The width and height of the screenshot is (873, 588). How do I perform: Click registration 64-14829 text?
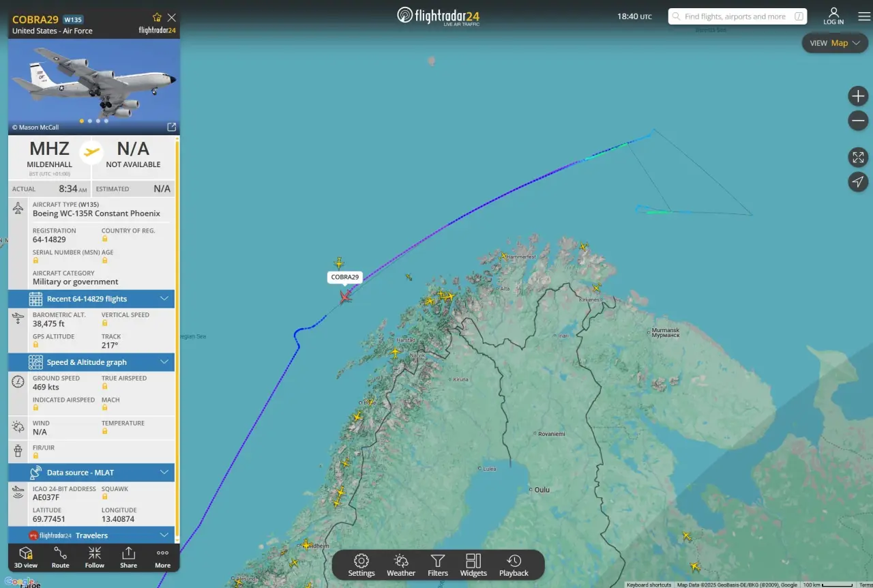pos(49,239)
